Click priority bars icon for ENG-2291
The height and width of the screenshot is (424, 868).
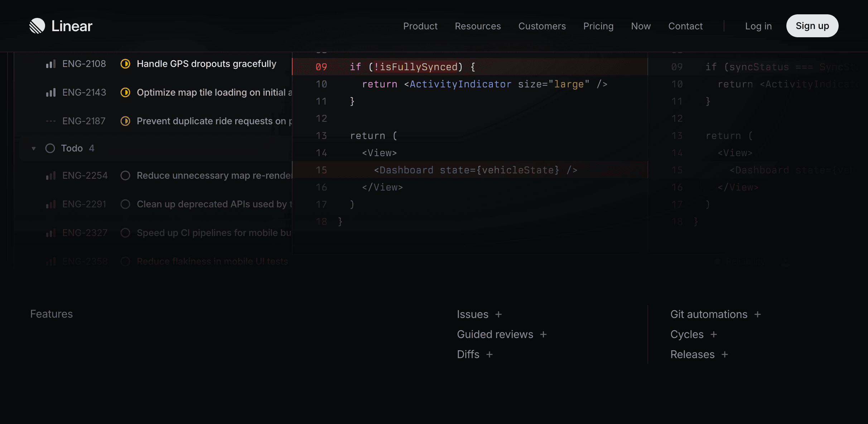click(x=51, y=204)
